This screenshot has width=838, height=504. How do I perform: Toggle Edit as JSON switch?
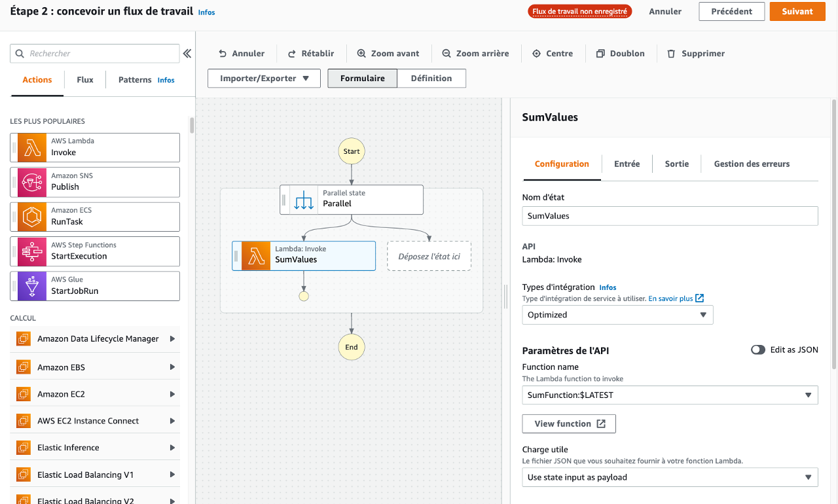click(x=758, y=350)
